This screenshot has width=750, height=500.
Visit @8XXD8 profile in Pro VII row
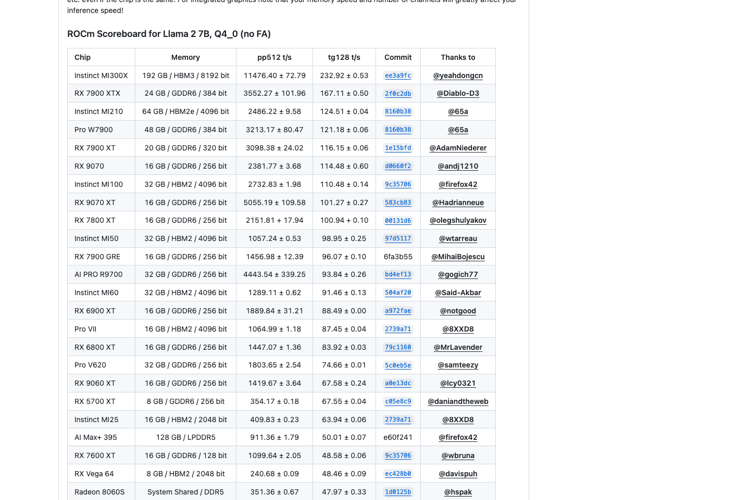pos(458,329)
